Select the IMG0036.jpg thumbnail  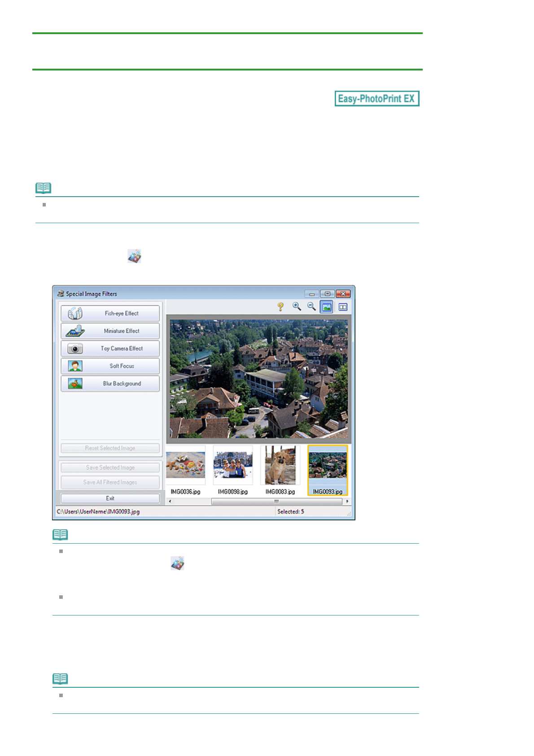pos(185,470)
